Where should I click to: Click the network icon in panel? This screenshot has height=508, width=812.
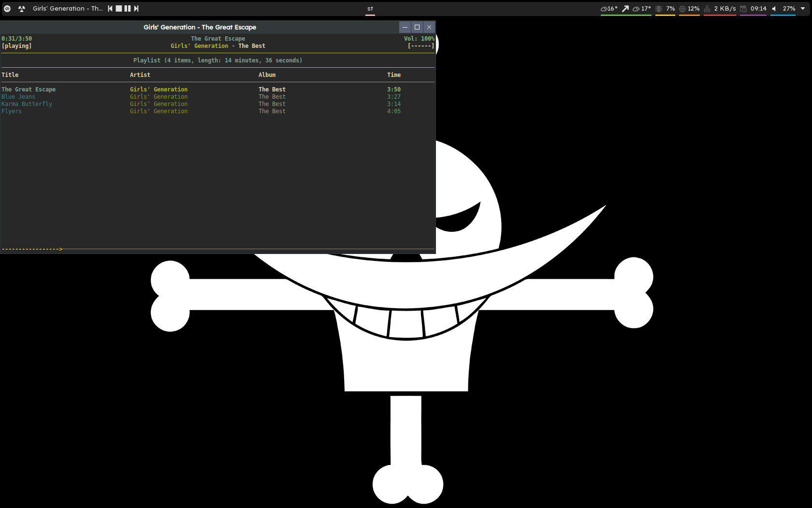coord(707,9)
